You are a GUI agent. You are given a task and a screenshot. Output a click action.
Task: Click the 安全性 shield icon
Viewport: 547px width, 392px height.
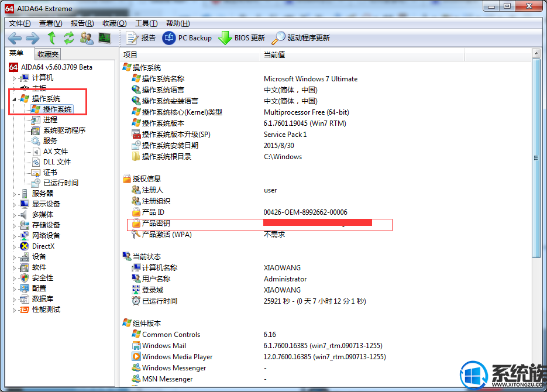coord(25,278)
